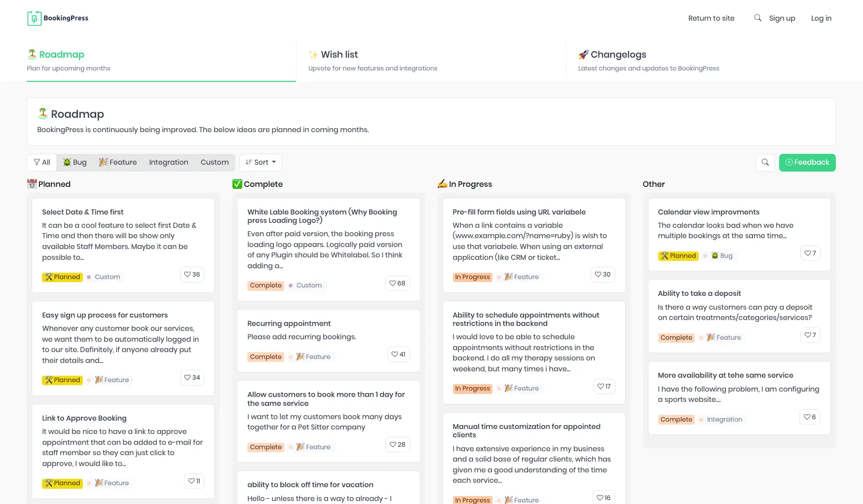Open the 'Pre-fill form fields using URL variabele' card
This screenshot has height=504, width=863.
(x=519, y=212)
